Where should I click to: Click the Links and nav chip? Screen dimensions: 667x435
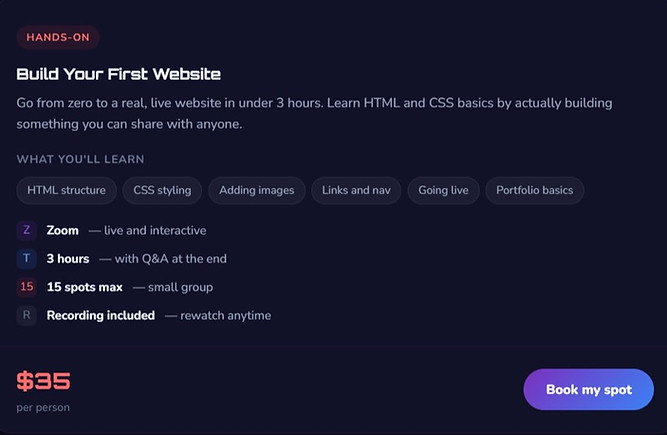(356, 190)
